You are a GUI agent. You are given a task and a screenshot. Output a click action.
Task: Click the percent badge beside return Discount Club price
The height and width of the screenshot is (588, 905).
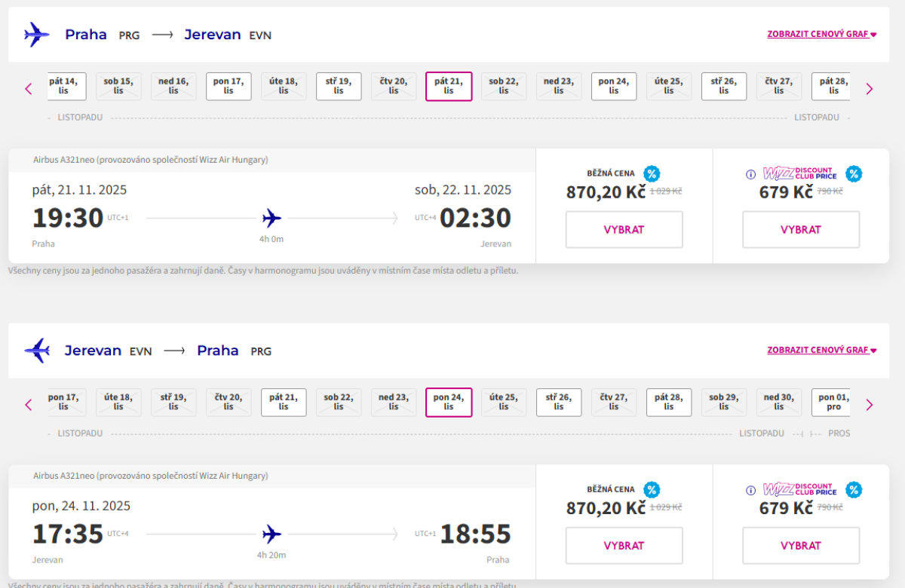point(854,490)
